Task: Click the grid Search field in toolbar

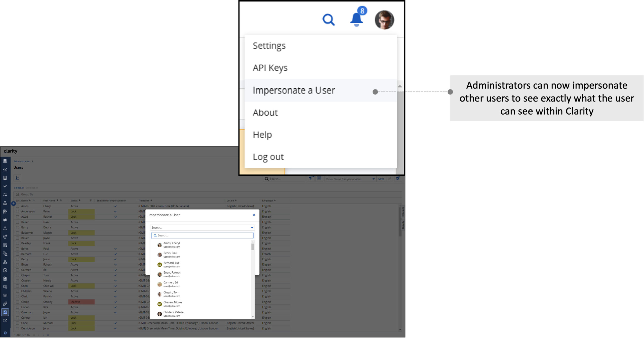Action: point(284,179)
